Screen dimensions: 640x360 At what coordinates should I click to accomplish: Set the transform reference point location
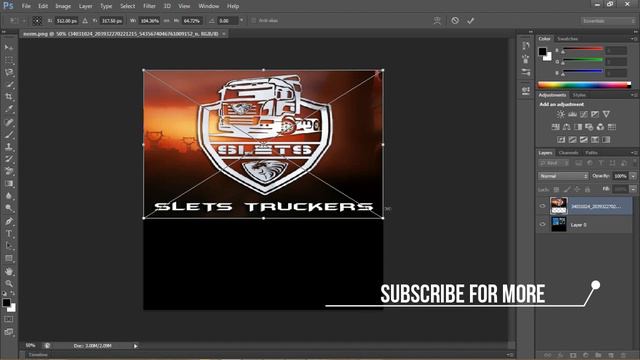pyautogui.click(x=37, y=20)
